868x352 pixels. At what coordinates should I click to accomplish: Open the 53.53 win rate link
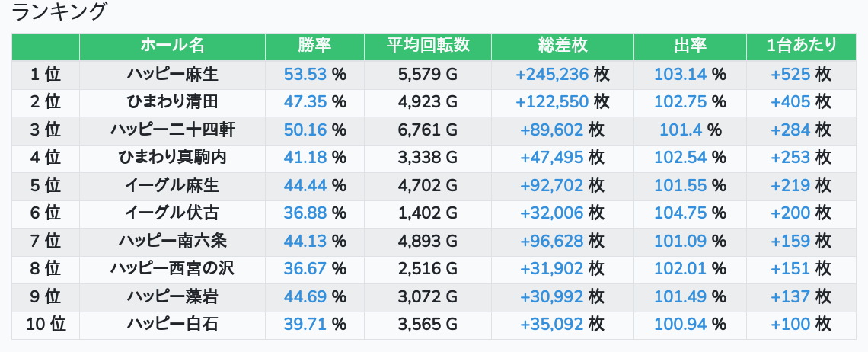pos(305,75)
